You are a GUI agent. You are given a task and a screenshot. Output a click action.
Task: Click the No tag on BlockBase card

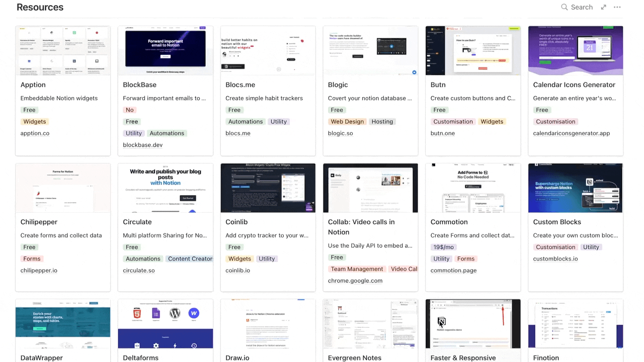click(x=130, y=110)
